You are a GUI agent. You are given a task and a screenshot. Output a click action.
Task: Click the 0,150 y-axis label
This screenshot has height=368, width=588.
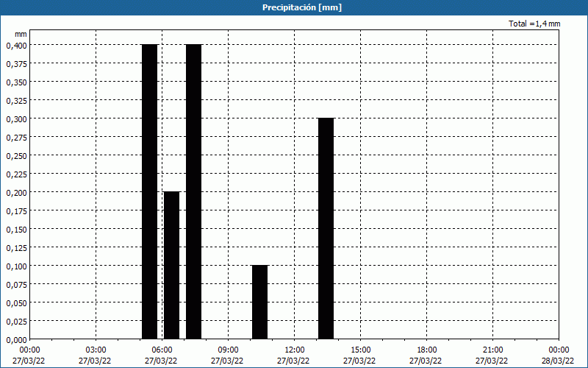pyautogui.click(x=16, y=230)
